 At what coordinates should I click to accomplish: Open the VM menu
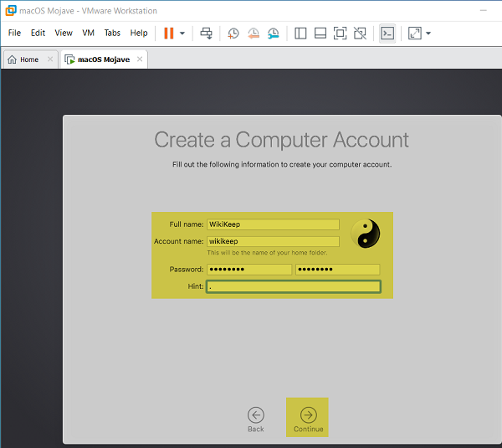[89, 33]
